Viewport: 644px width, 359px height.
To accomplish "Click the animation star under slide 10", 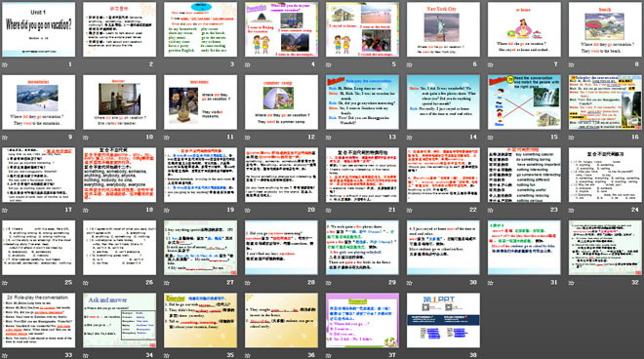I will (86, 138).
